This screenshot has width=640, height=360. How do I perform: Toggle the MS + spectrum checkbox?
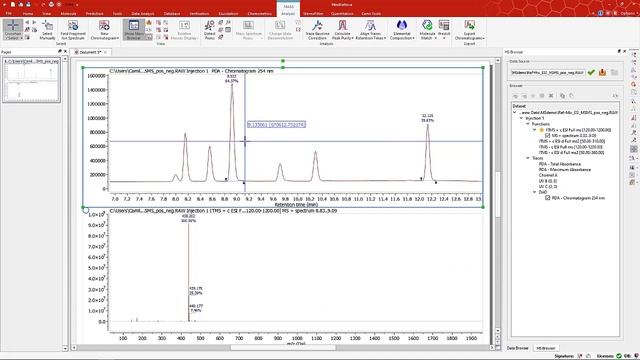548,136
